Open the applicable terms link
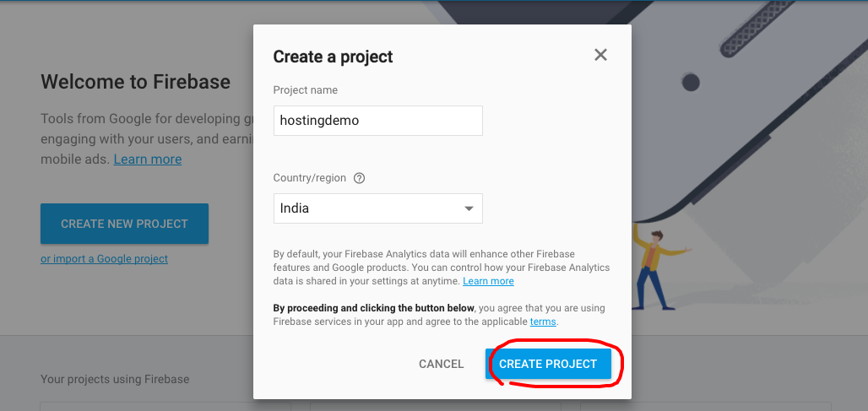This screenshot has height=411, width=868. (x=543, y=322)
